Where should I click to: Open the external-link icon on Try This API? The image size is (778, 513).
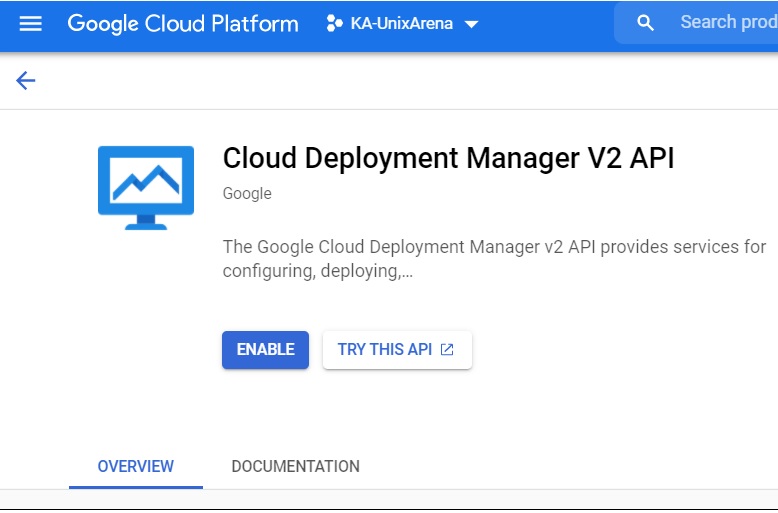coord(447,349)
